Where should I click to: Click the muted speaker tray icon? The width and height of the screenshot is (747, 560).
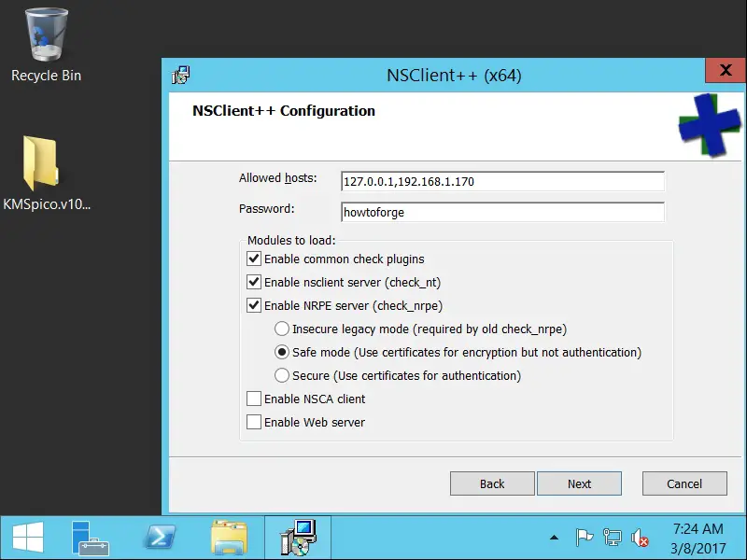[640, 539]
